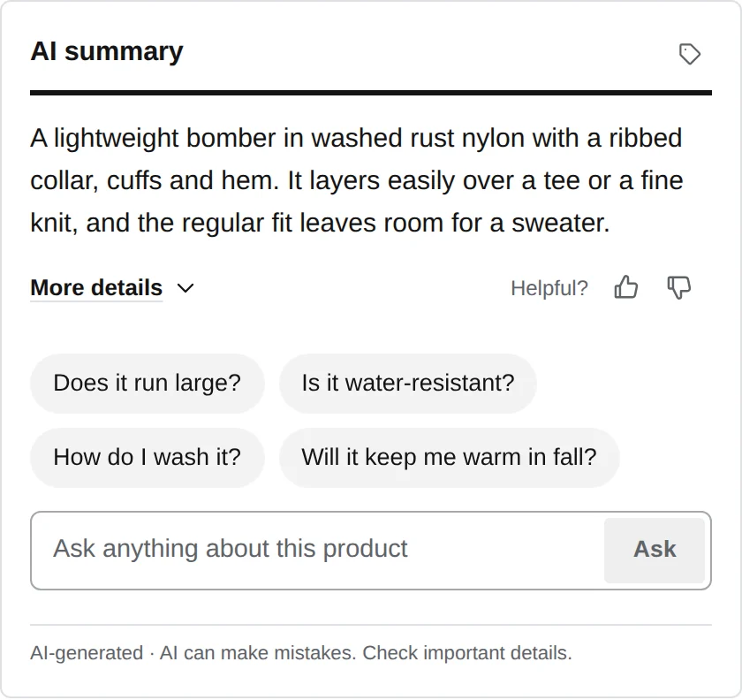The height and width of the screenshot is (700, 742).
Task: Click "AI can make mistakes" notice text
Action: 257,653
